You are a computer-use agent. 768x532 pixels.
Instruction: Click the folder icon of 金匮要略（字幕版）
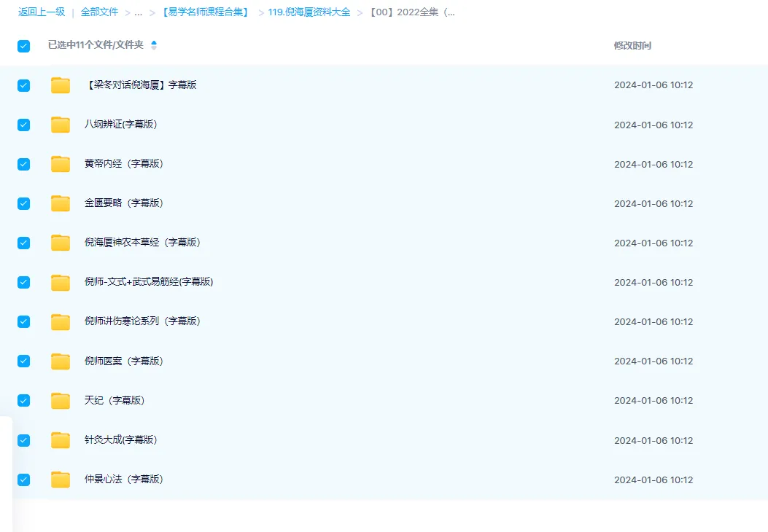[x=61, y=203]
